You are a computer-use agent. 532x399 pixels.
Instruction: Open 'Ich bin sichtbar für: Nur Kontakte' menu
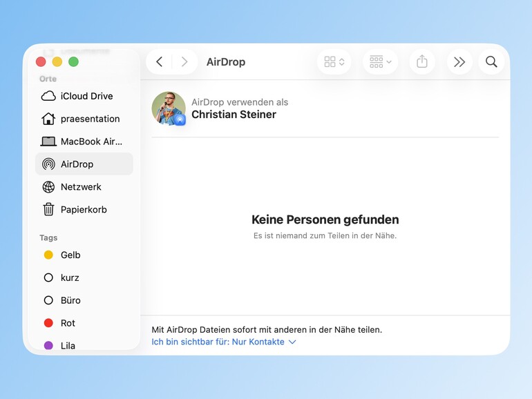(224, 342)
